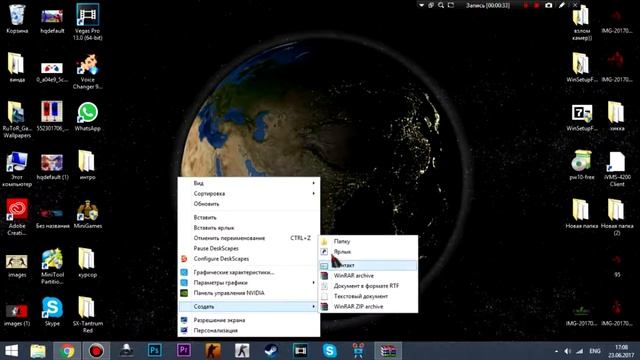Select the 552301706_ image file
640x360 pixels.
52,116
